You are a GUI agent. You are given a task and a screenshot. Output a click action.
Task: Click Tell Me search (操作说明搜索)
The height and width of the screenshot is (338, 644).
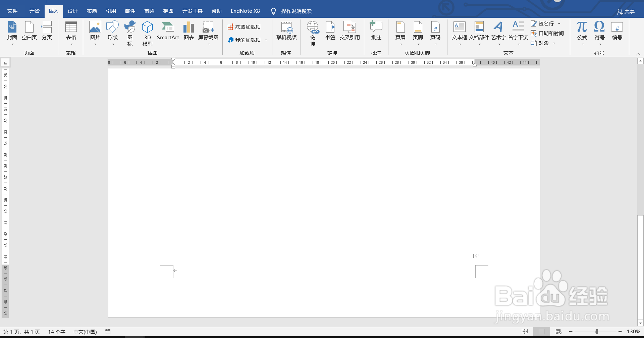(291, 11)
